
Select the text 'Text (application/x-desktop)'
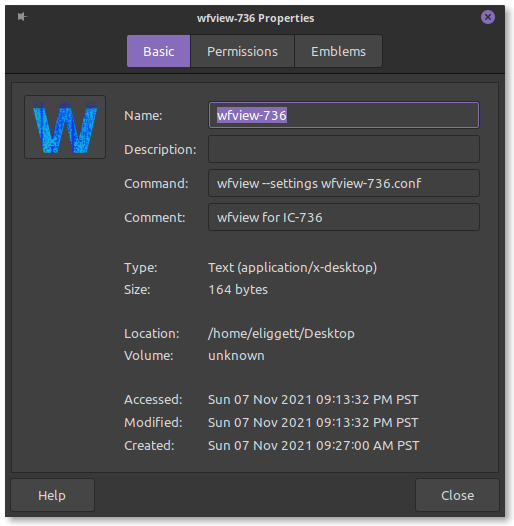(293, 268)
